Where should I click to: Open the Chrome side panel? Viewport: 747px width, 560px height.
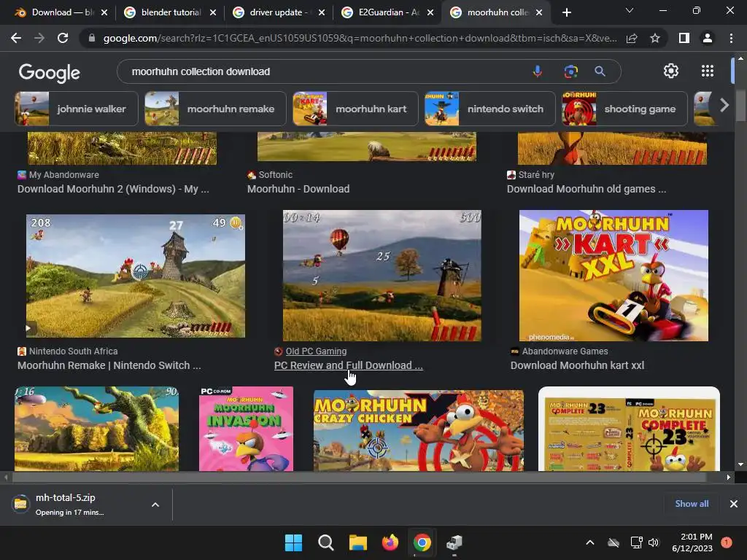684,38
